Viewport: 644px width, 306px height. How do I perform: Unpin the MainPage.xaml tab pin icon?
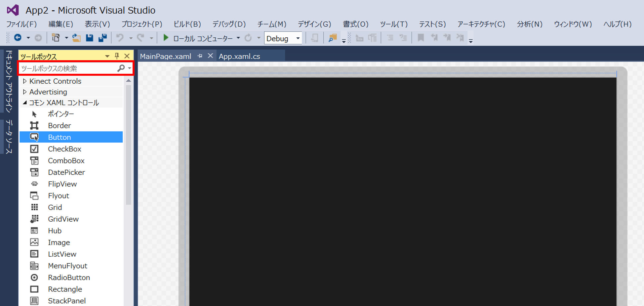(200, 56)
